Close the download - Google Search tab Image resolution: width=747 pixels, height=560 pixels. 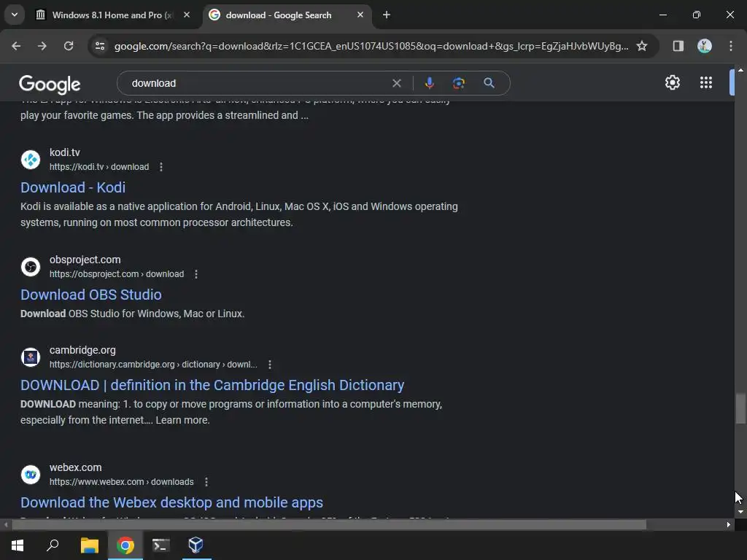point(360,15)
